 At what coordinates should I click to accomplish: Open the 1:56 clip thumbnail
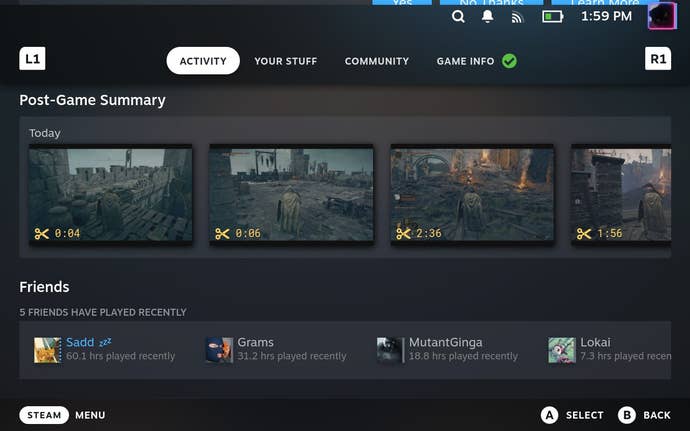pyautogui.click(x=621, y=195)
